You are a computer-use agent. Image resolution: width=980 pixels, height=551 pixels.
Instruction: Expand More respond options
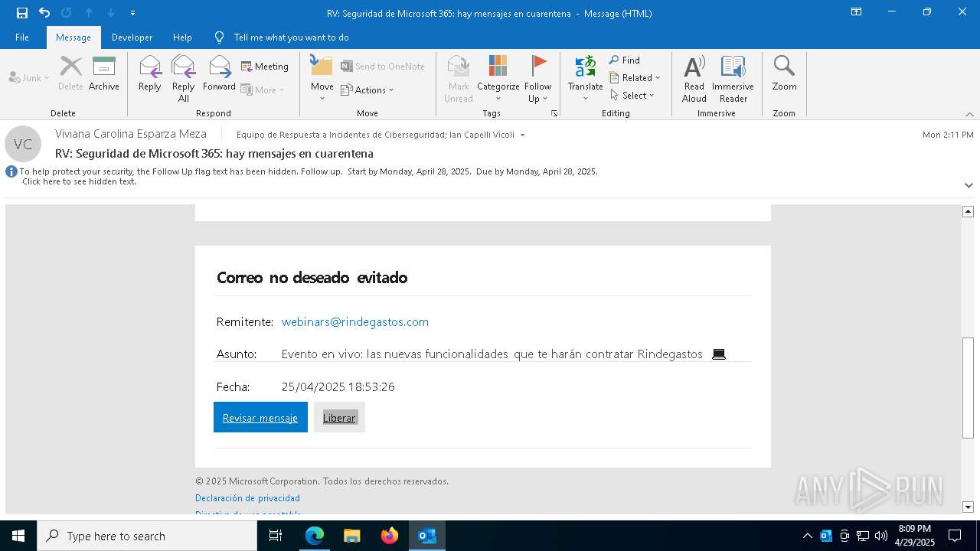click(x=263, y=90)
